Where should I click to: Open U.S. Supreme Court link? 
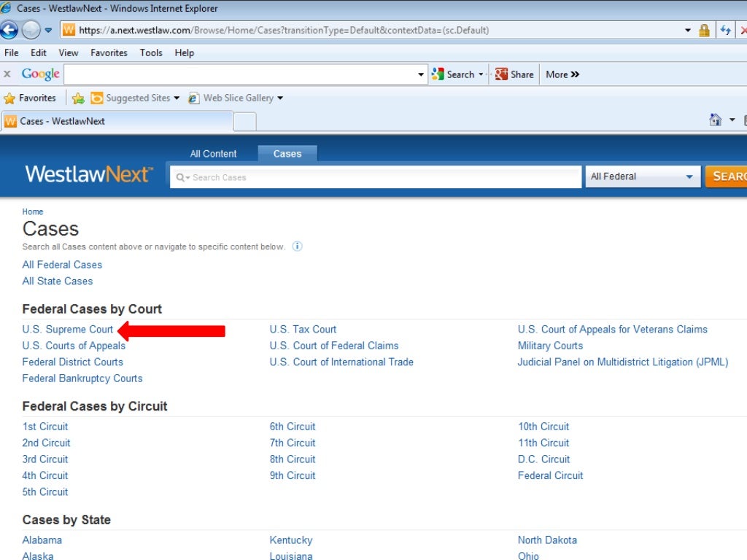tap(68, 330)
